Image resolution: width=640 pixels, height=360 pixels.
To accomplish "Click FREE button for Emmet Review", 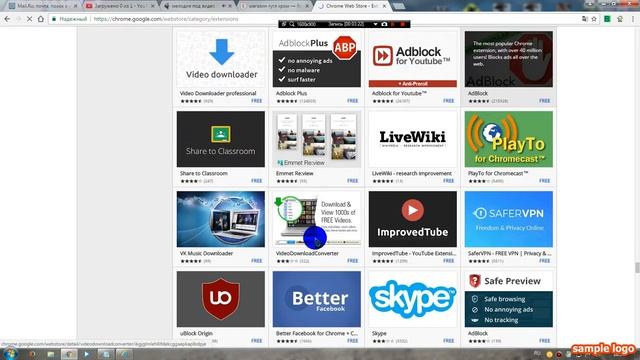I will (x=353, y=181).
